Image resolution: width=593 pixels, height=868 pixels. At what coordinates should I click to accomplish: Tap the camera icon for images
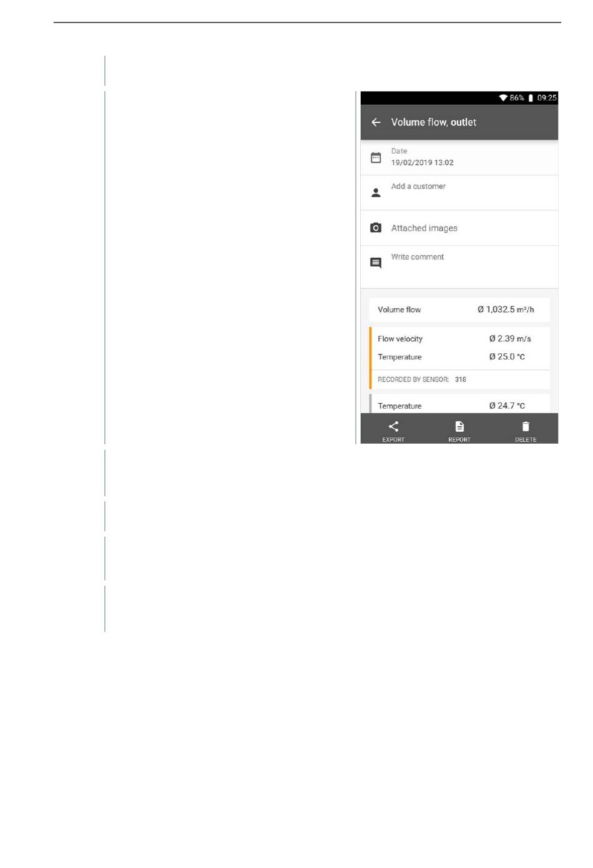click(x=376, y=228)
